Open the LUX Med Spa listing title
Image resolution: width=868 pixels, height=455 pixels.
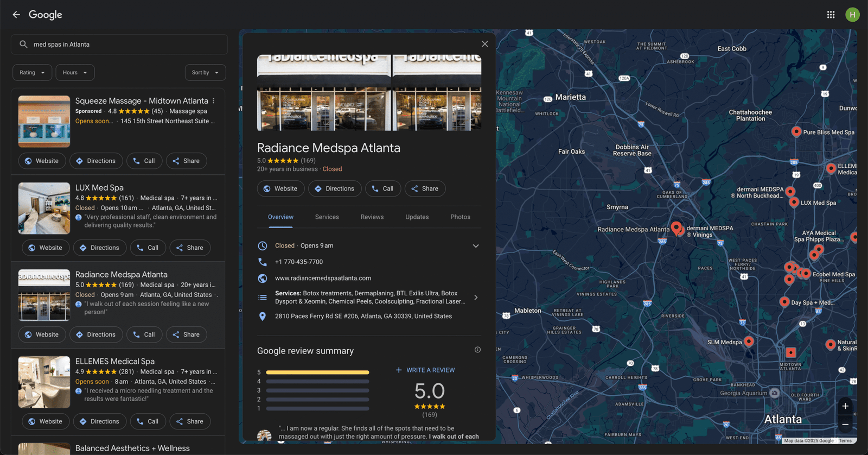(x=99, y=188)
